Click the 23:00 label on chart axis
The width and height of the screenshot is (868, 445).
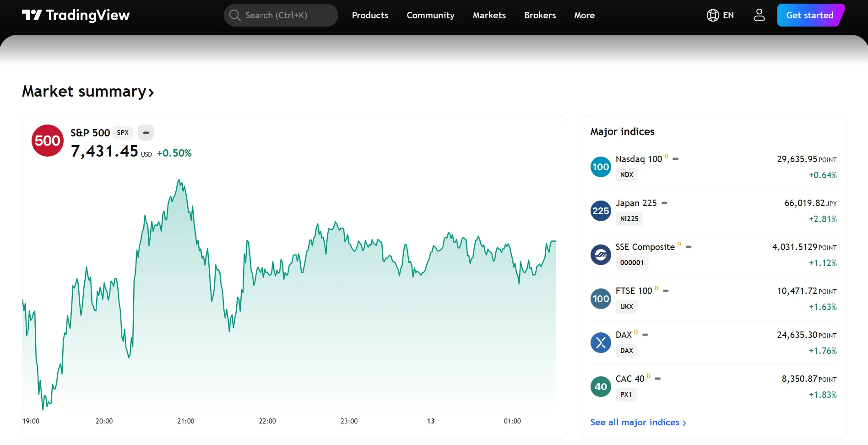[x=349, y=421]
